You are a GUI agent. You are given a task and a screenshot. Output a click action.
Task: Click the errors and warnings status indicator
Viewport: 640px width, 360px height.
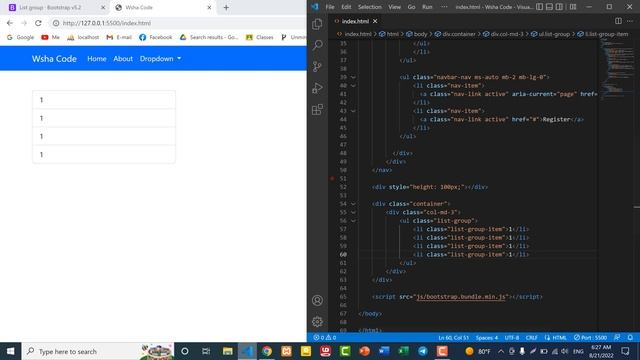coord(325,338)
